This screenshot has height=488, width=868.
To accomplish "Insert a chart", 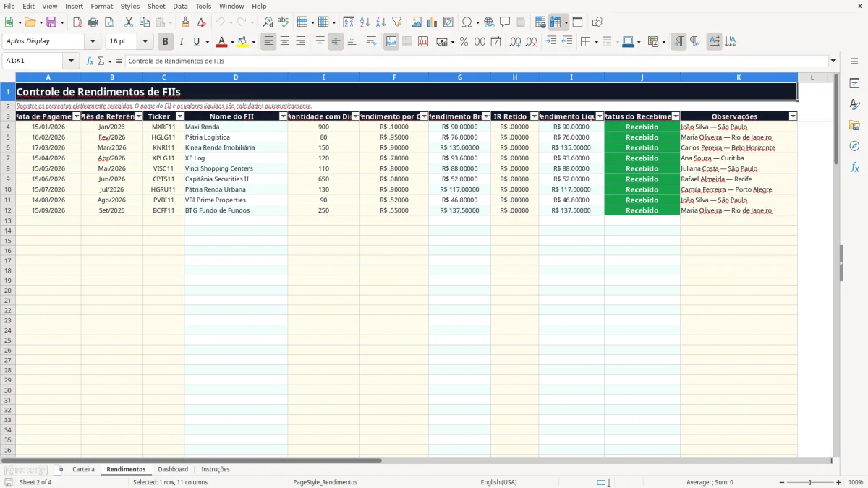I will point(433,22).
